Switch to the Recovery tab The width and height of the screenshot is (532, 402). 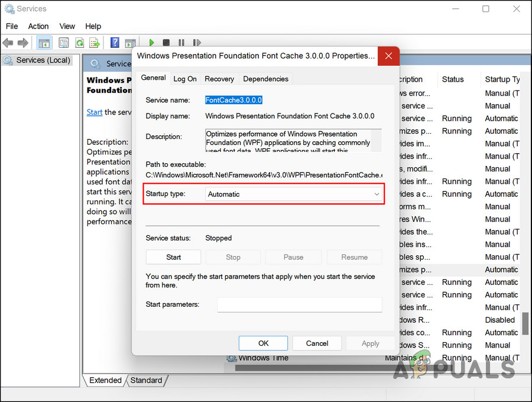coord(219,79)
